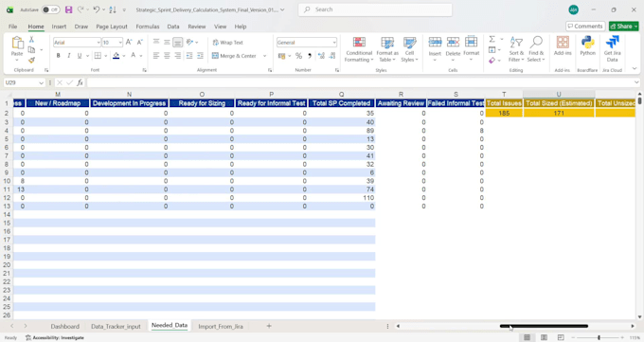Viewport: 644px width, 342px height.
Task: Click the AutoSum sigma icon
Action: [492, 39]
